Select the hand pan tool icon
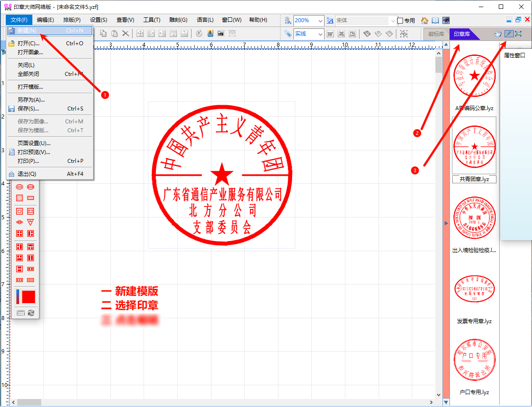The height and width of the screenshot is (407, 532). (x=498, y=34)
